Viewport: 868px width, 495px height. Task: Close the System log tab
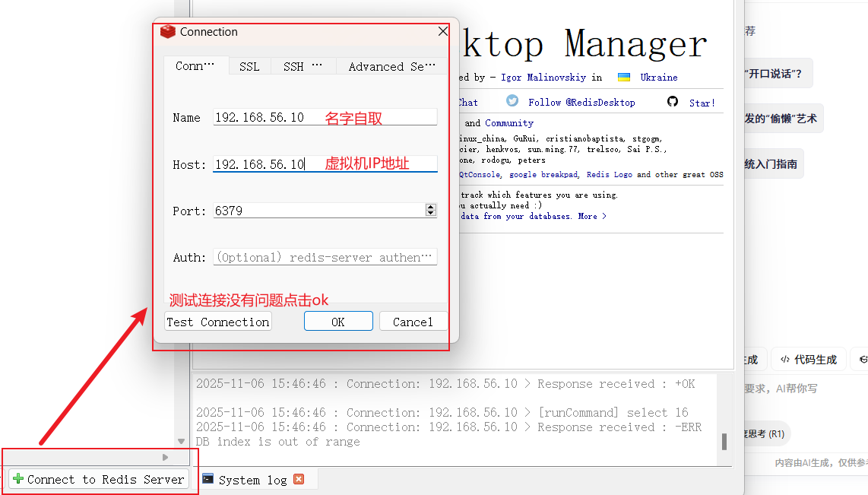click(299, 479)
